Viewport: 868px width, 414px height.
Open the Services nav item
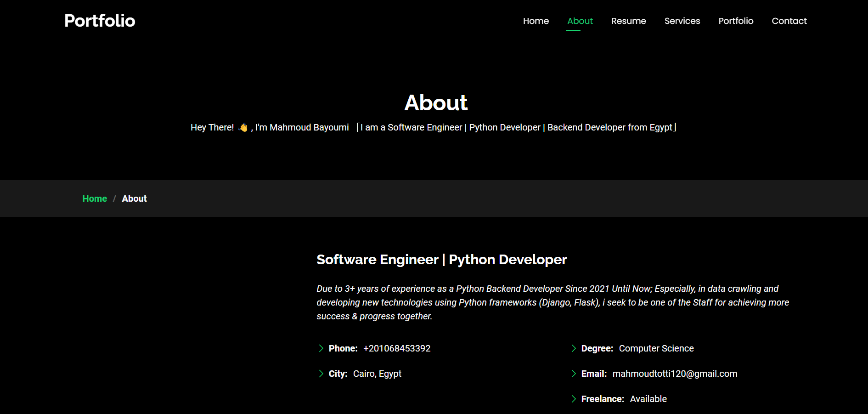682,21
